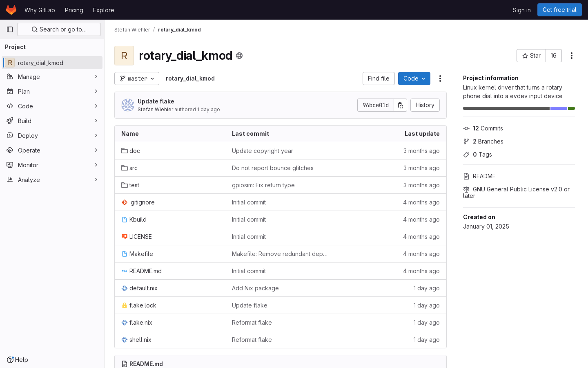Click the Find file button
Viewport: 588px width, 368px height.
tap(379, 79)
